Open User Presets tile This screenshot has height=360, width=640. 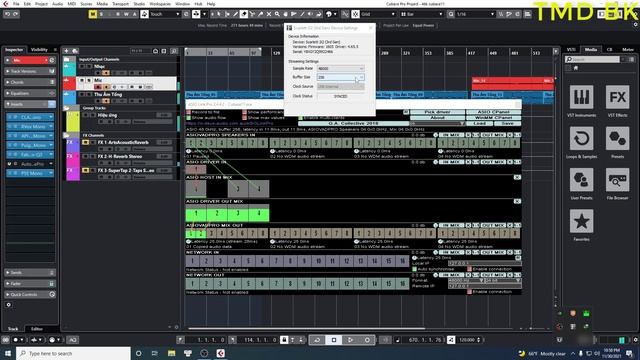[581, 180]
